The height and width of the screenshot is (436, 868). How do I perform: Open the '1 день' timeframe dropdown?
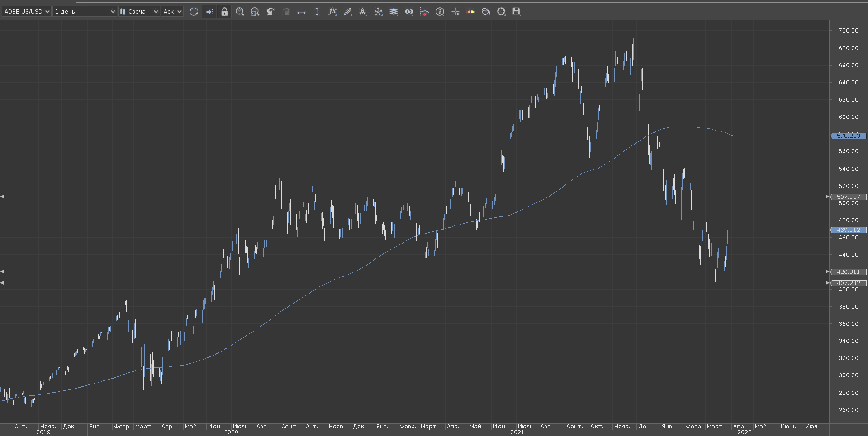[x=85, y=12]
